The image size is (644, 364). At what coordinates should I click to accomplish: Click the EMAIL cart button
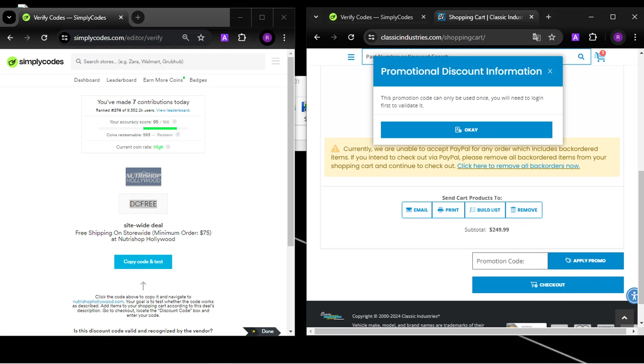tap(417, 210)
